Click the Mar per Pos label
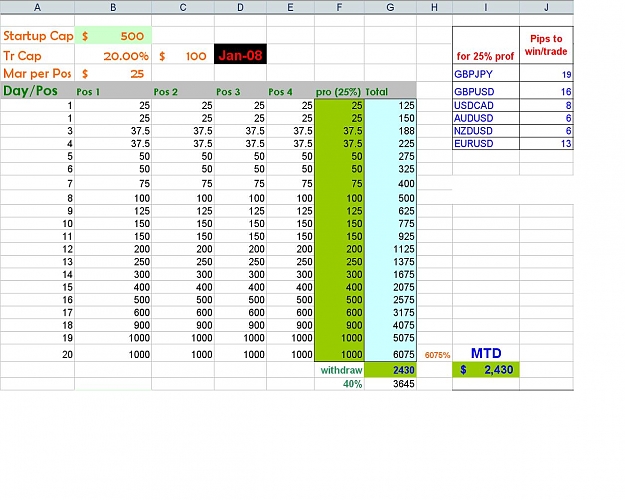The height and width of the screenshot is (500, 625). (x=37, y=73)
